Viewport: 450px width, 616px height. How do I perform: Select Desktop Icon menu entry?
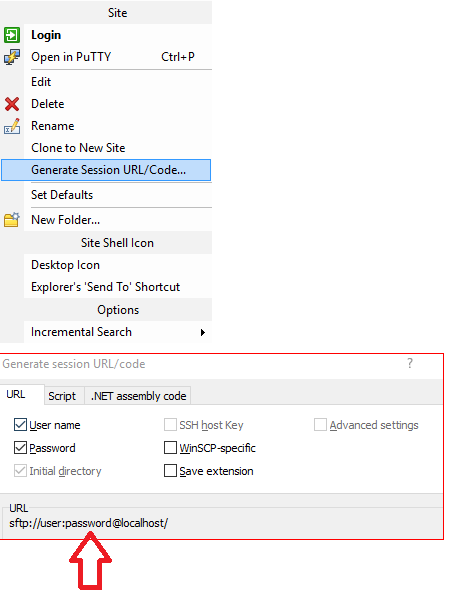pyautogui.click(x=65, y=265)
